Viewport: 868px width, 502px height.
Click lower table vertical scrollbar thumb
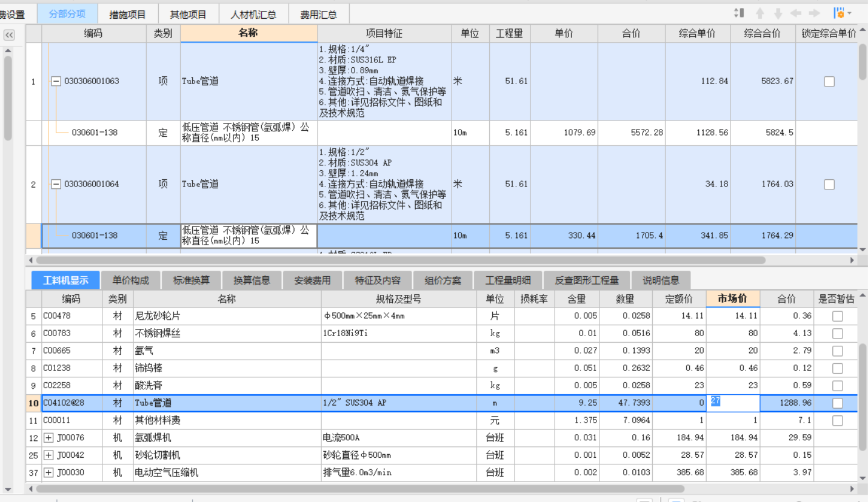click(863, 397)
